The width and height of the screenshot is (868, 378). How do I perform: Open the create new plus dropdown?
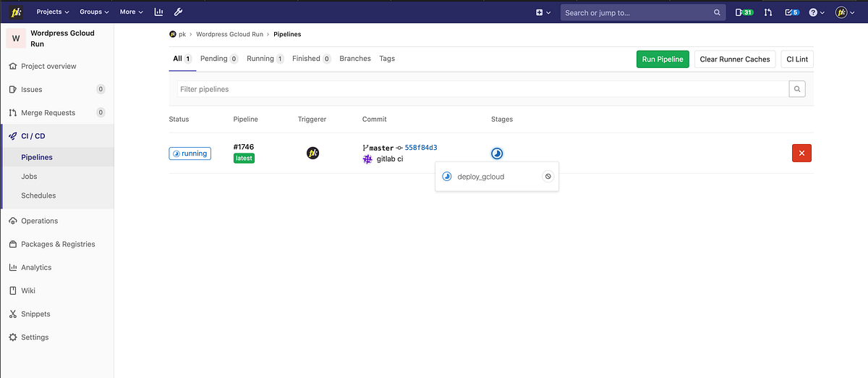coord(543,12)
